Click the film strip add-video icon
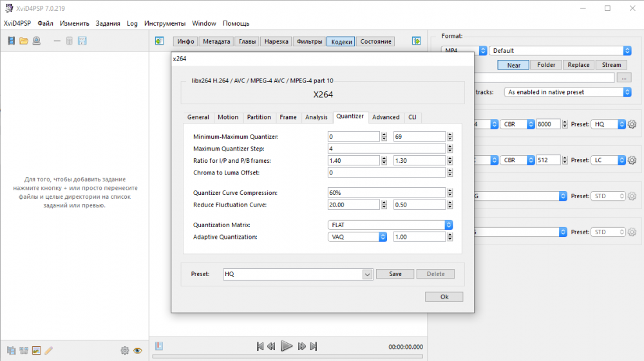644x361 pixels. click(x=11, y=41)
